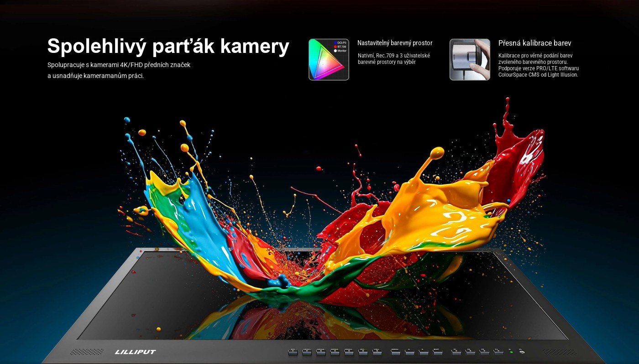The height and width of the screenshot is (364, 639).
Task: Click text 'Spolupracuje s kamerami 4K/FHD předních značek'
Action: click(x=119, y=65)
